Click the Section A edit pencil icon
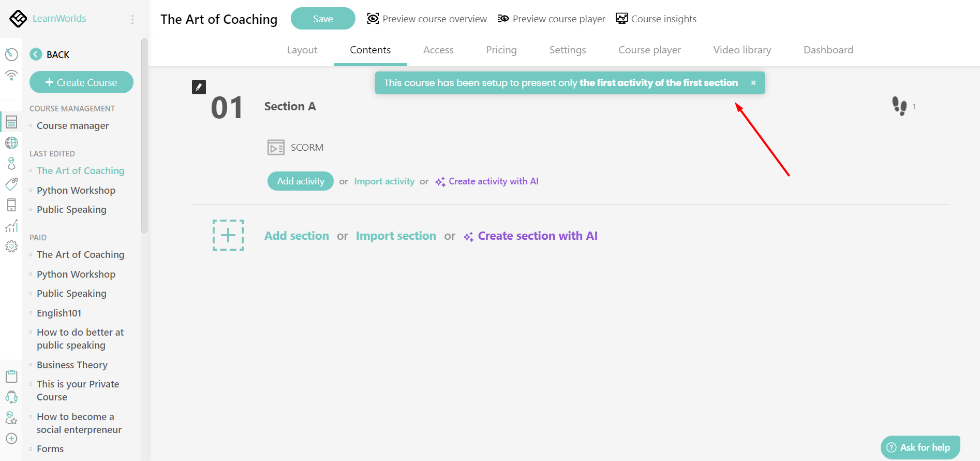Image resolution: width=980 pixels, height=461 pixels. (x=199, y=87)
